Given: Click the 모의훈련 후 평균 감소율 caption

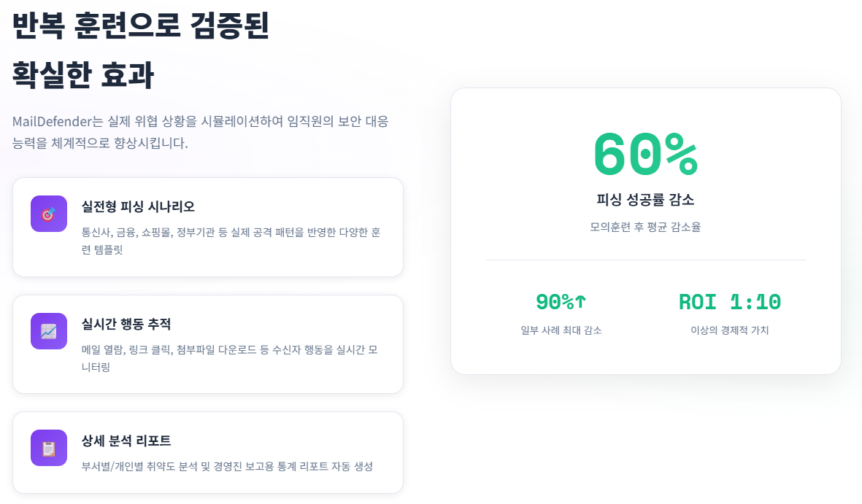Looking at the screenshot, I should (x=645, y=227).
